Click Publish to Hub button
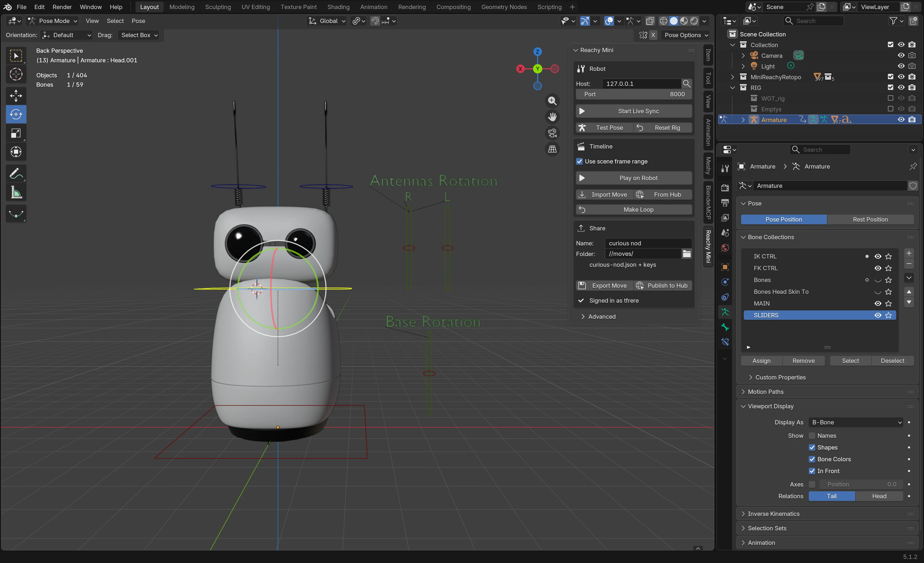924x563 pixels. (x=663, y=286)
